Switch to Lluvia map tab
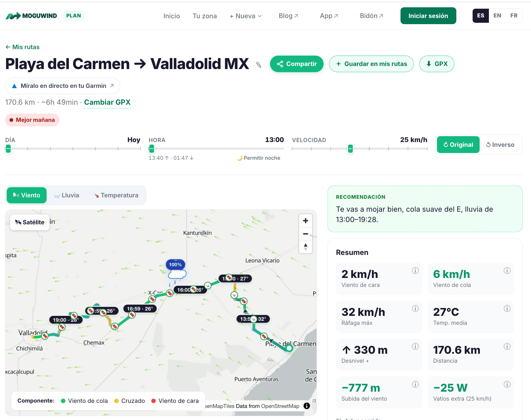The height and width of the screenshot is (420, 531). click(x=67, y=195)
